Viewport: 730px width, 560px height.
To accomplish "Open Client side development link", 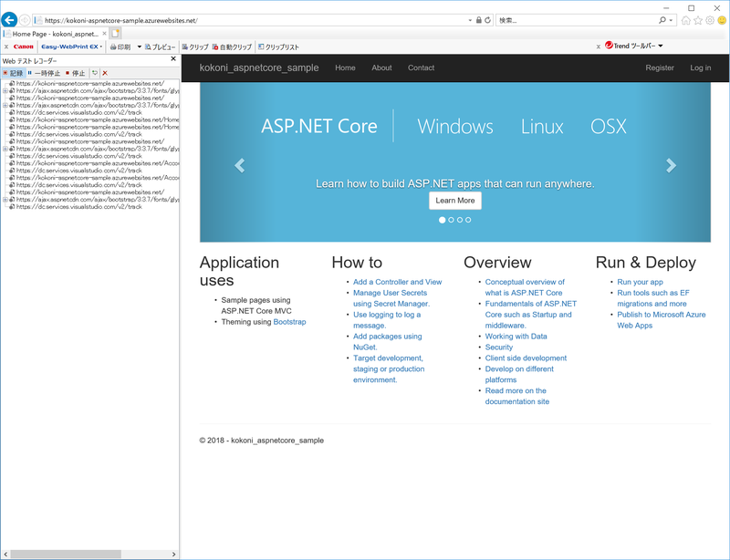I will (526, 358).
